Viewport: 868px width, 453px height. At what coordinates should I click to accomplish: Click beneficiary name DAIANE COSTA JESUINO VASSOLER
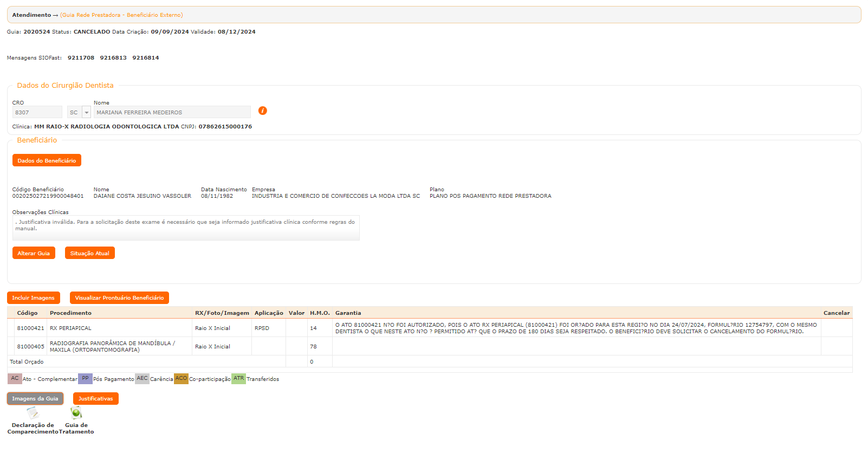(x=142, y=196)
